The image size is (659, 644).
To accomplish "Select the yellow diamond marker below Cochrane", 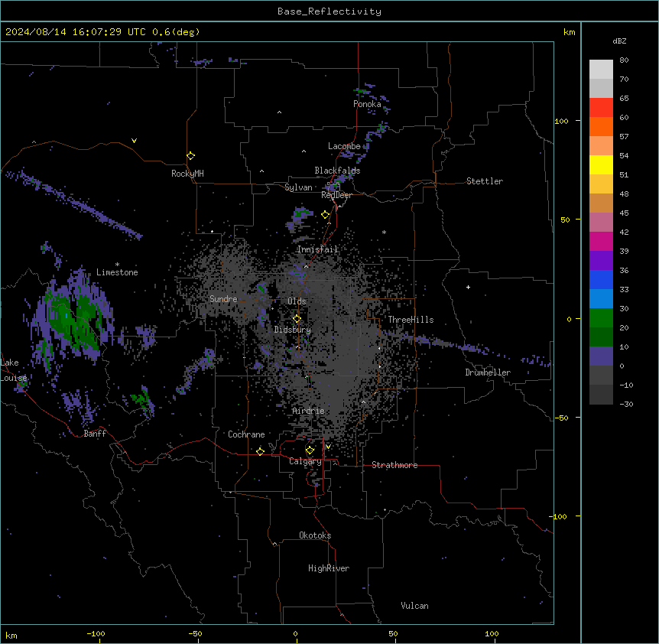I will click(260, 451).
